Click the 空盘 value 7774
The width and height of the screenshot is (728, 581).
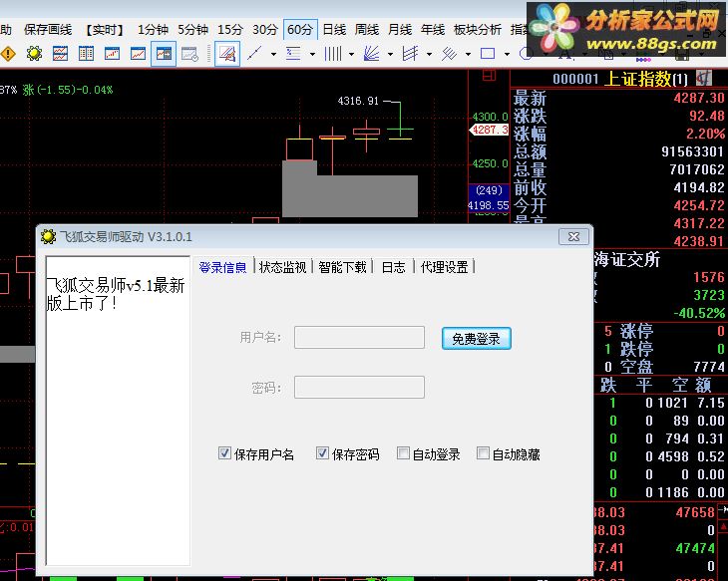pos(709,367)
